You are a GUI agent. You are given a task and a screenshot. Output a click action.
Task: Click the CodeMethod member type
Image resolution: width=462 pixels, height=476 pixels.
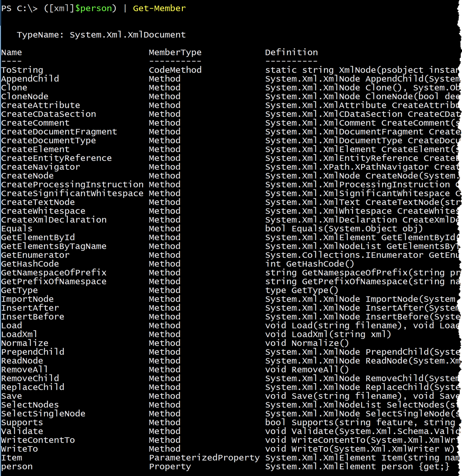coord(175,70)
